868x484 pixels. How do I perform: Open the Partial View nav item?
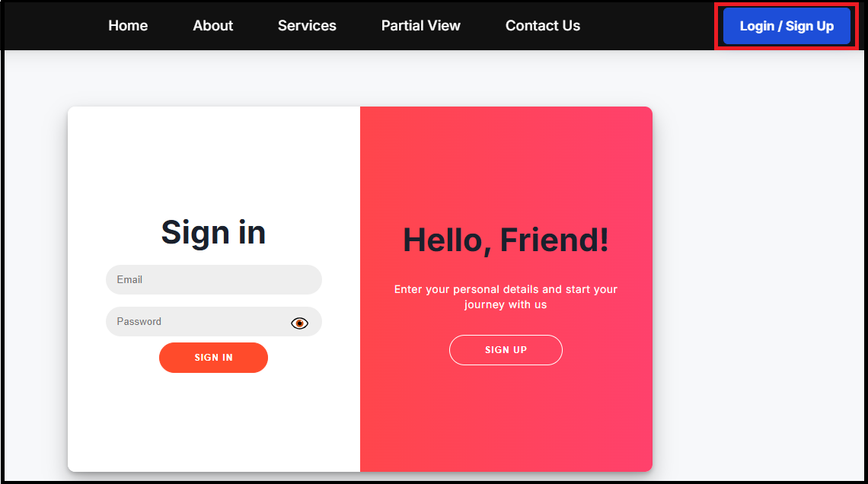click(x=420, y=26)
